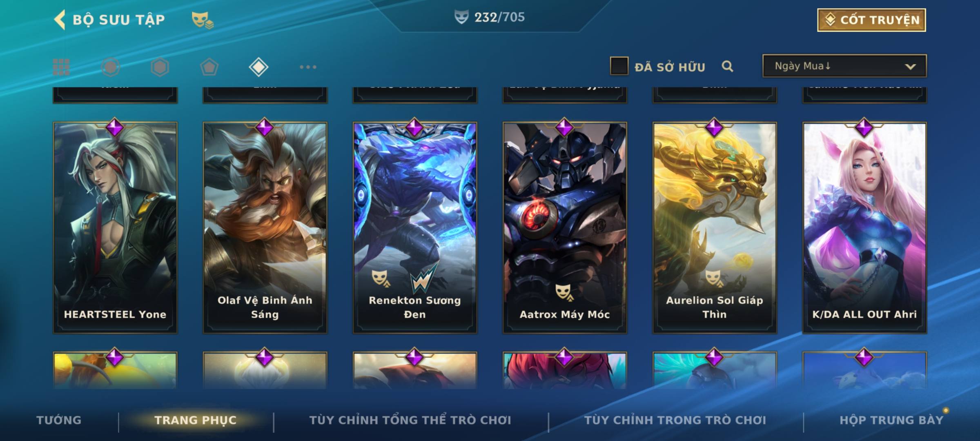Open the Aatrox Máy Móc skin card
This screenshot has height=441, width=980.
coord(565,227)
